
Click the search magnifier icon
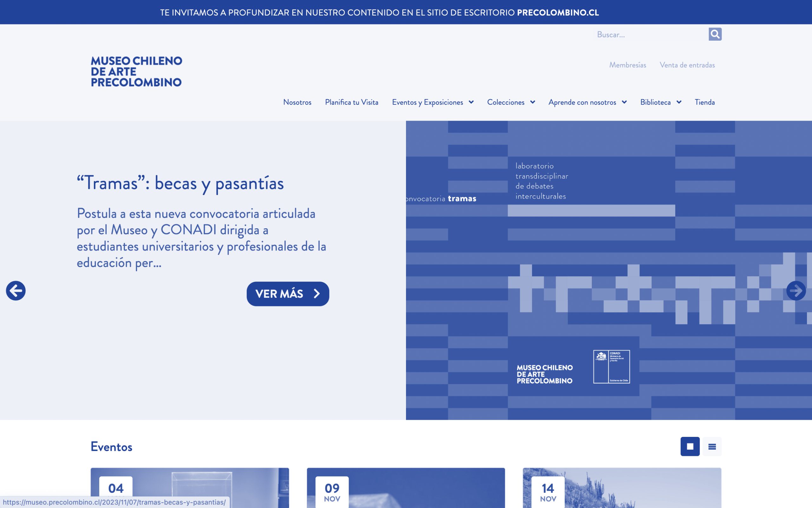[715, 34]
